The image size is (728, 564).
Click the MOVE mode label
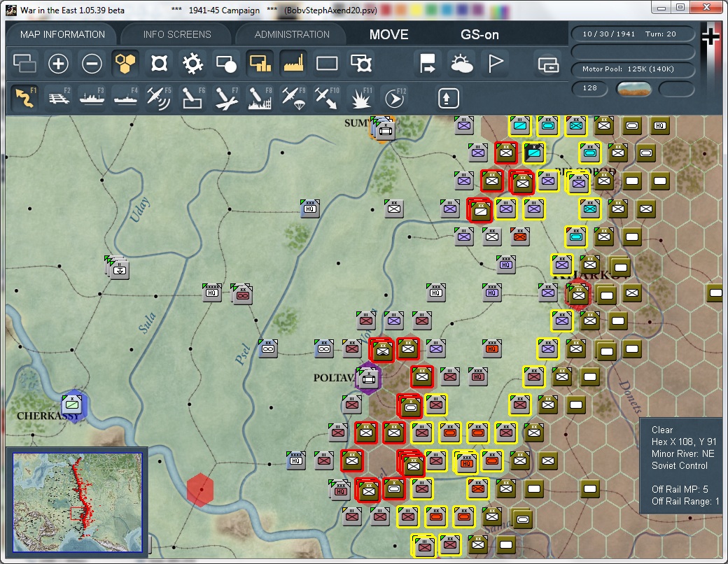[389, 34]
